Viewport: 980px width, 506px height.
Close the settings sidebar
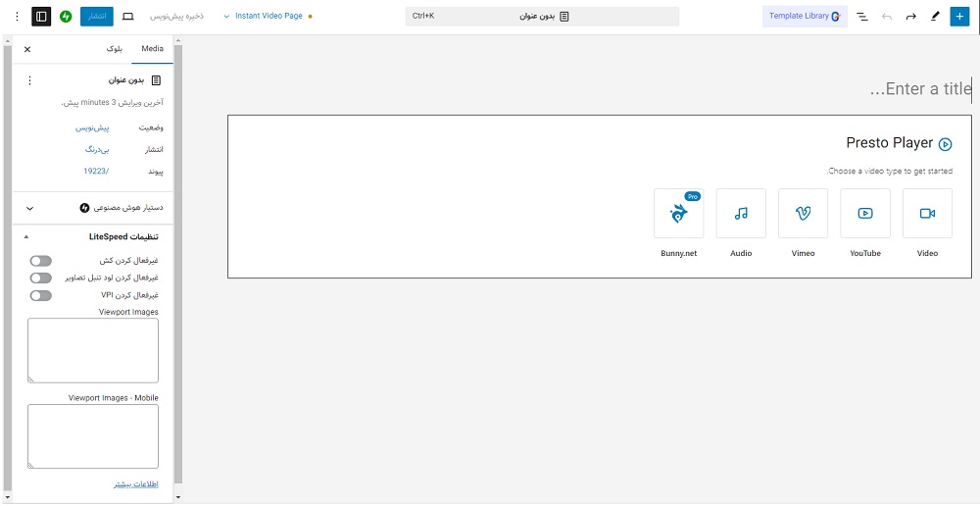pos(27,49)
